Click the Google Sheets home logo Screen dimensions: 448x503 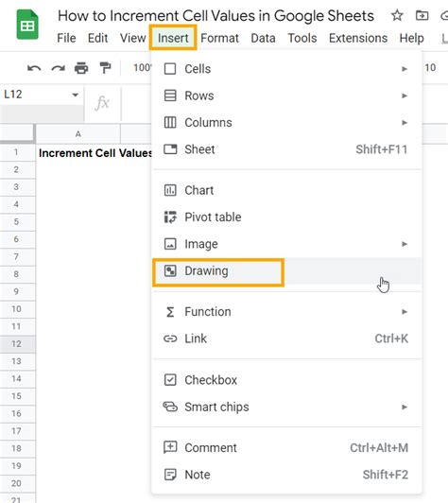(x=27, y=25)
